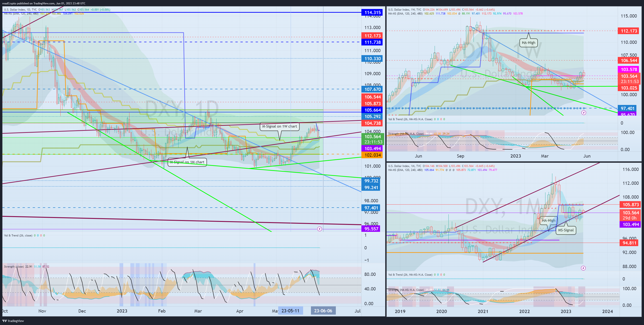Click the lightning event icon on 1M chart
Screen dimensions: 644x325
pyautogui.click(x=583, y=268)
